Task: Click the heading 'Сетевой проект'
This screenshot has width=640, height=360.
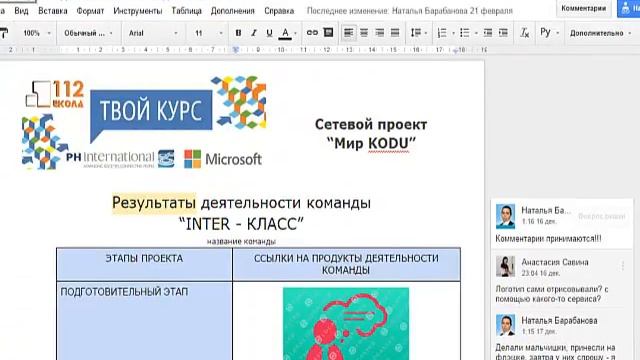Action: pyautogui.click(x=371, y=124)
